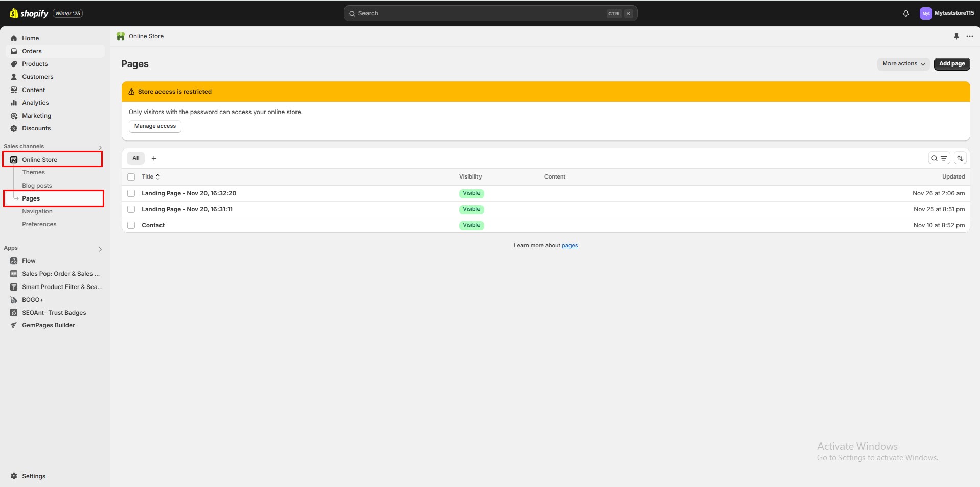The image size is (980, 487).
Task: Open the sort options icon
Action: [x=961, y=158]
